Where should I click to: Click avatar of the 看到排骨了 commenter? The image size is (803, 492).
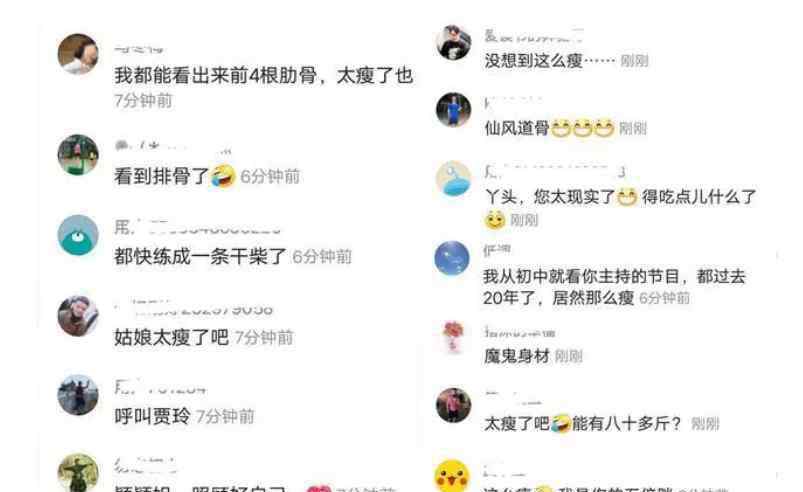(x=78, y=155)
